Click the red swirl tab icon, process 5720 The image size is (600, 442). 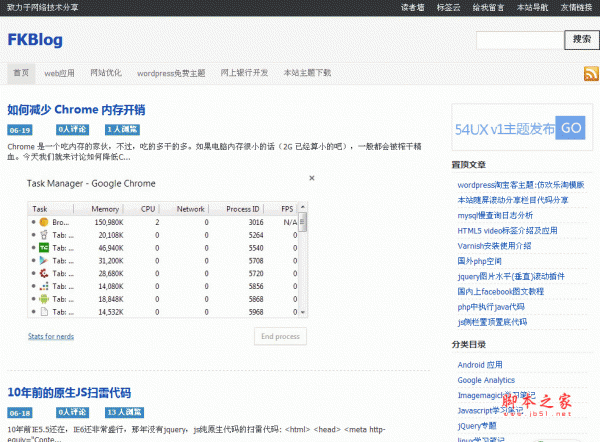coord(44,273)
